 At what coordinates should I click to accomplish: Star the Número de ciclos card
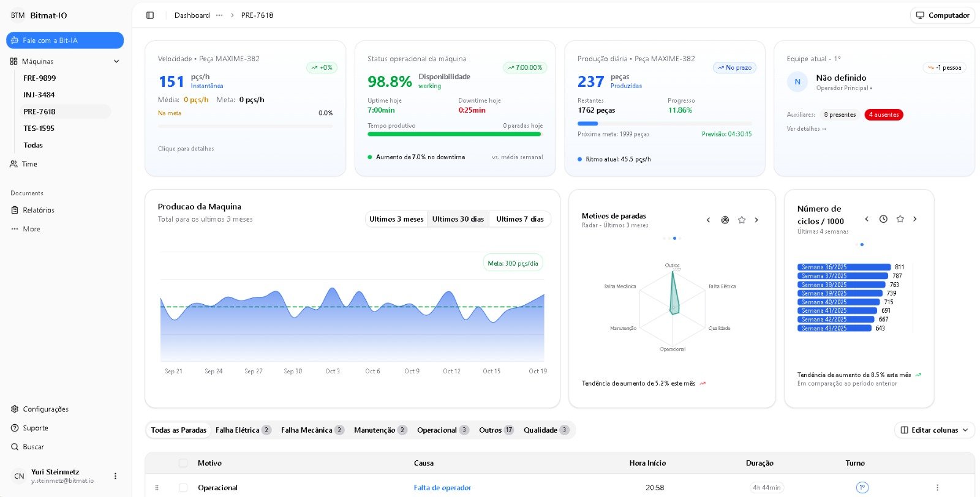pyautogui.click(x=900, y=219)
